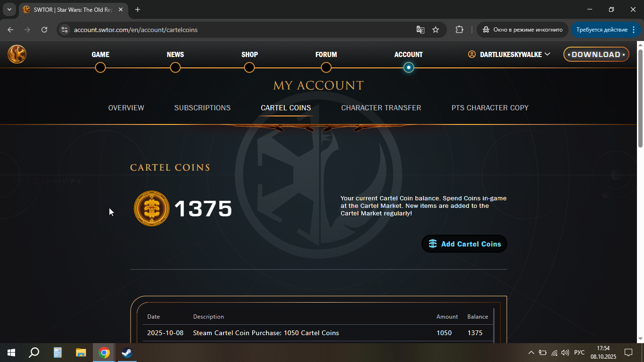Click the taskbar clock 17:54
The width and height of the screenshot is (644, 362).
tap(603, 348)
